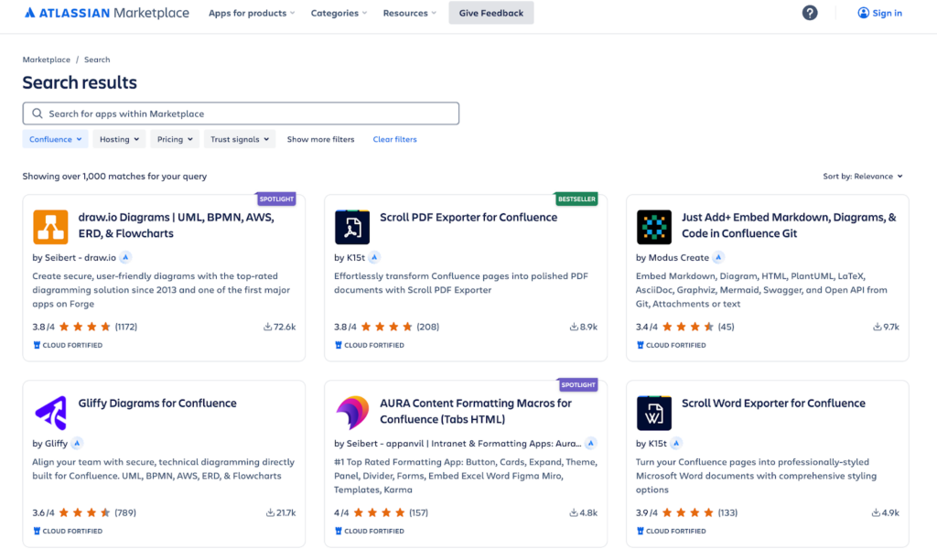Open the Hosting filter dropdown

tap(119, 139)
